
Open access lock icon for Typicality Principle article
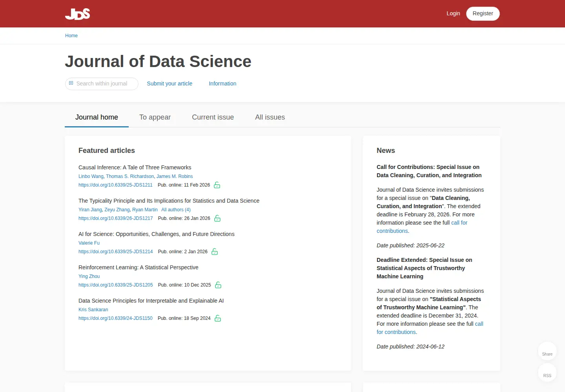[x=217, y=218]
